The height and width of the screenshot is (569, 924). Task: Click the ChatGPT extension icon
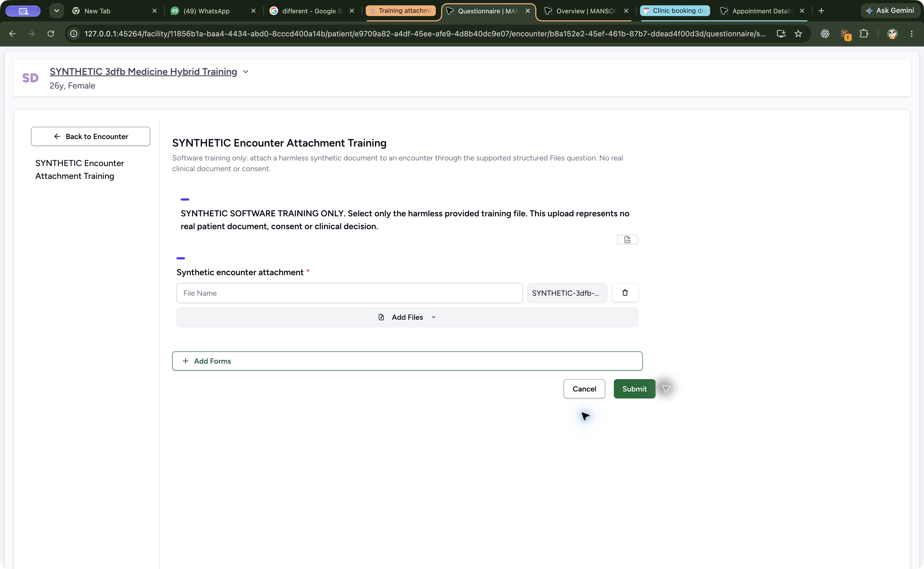pos(825,34)
